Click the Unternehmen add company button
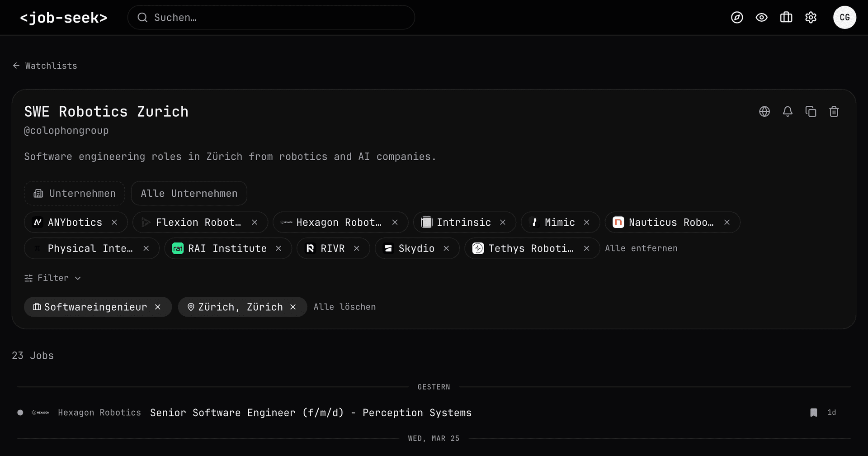Viewport: 868px width, 456px height. pyautogui.click(x=75, y=194)
